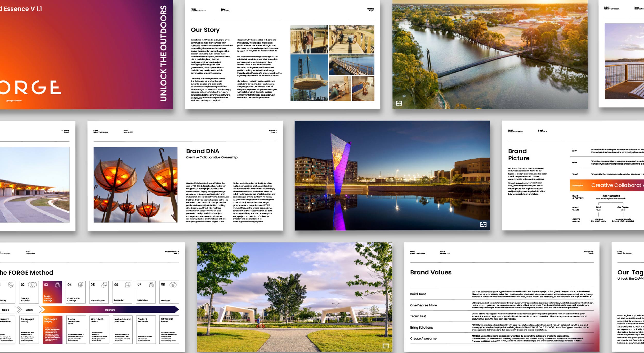Open the illuminated sculpture night photo slide
Screen dimensions: 644x353
(392, 176)
